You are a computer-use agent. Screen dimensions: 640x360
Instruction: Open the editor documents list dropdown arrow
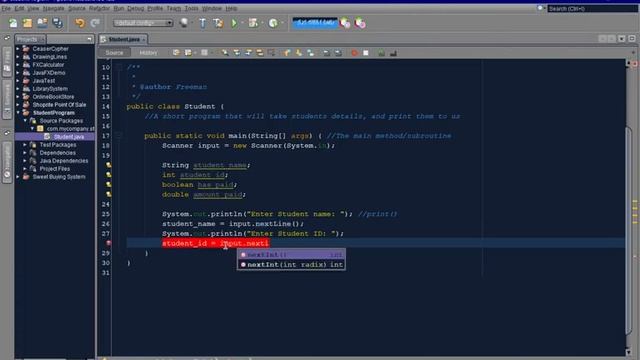tap(621, 39)
